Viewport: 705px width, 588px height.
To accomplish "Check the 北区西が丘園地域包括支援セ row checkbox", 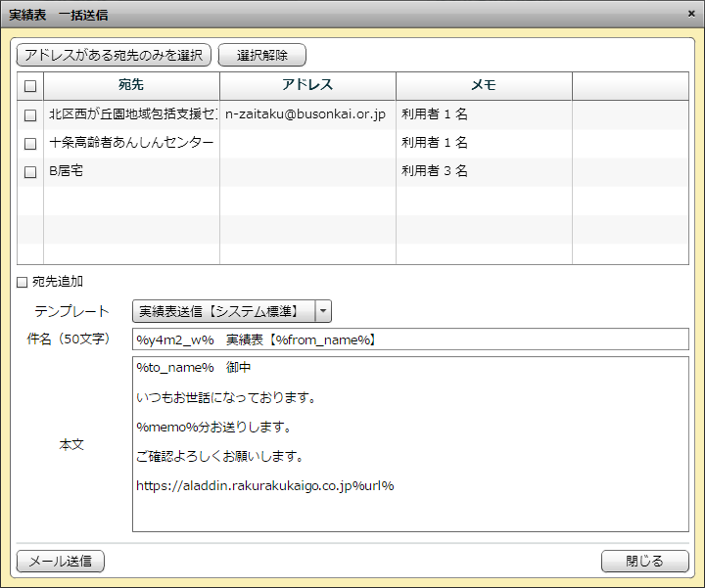I will tap(30, 114).
